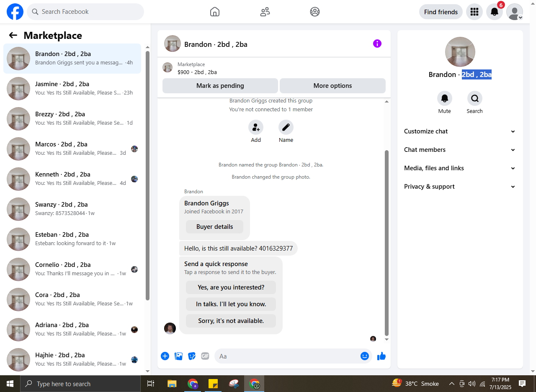Open the notifications bell with 6 badge
The width and height of the screenshot is (536, 392).
(x=495, y=12)
